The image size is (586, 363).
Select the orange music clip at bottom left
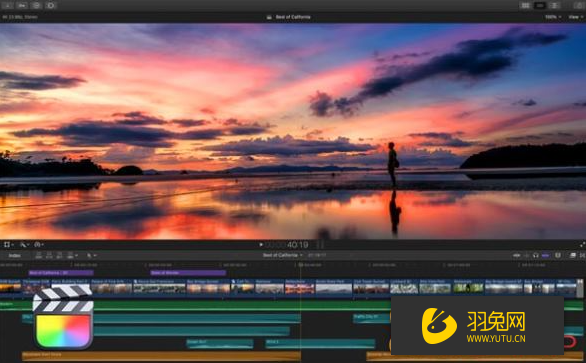click(161, 356)
